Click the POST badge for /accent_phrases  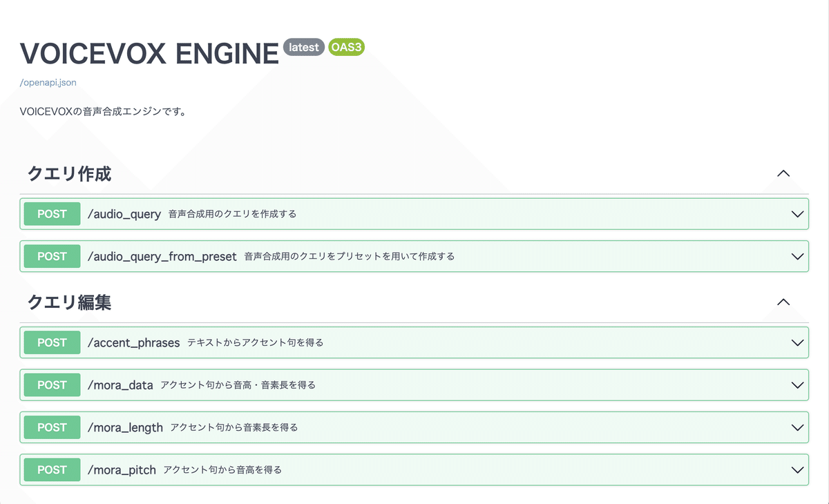point(52,342)
